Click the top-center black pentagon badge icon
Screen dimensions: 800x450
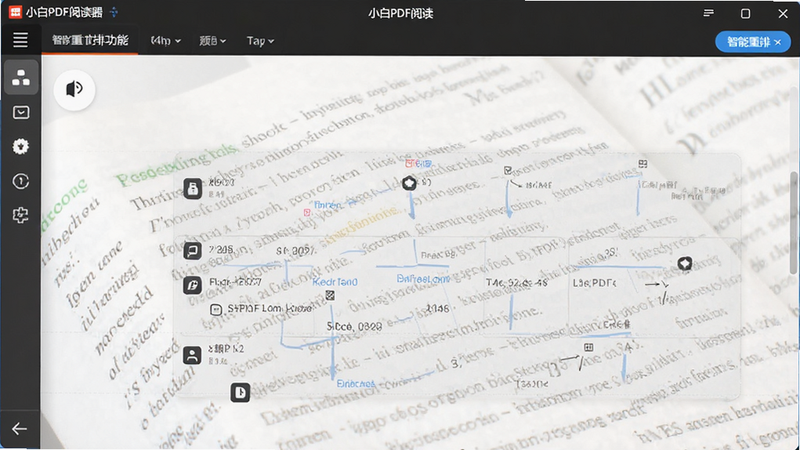pos(409,183)
